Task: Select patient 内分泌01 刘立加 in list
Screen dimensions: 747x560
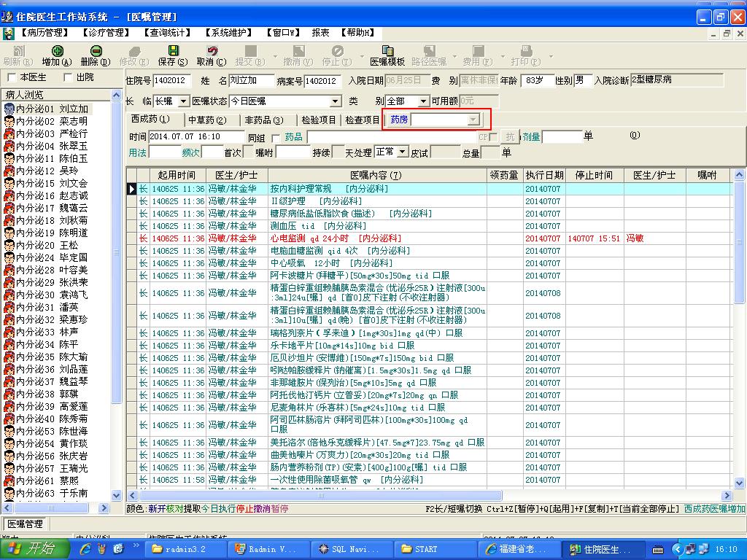Action: coord(47,109)
